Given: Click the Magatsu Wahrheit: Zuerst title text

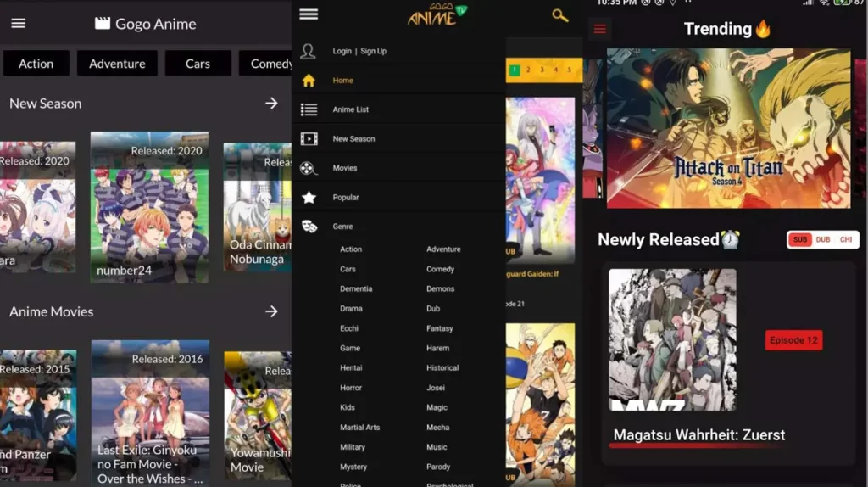Looking at the screenshot, I should point(699,435).
